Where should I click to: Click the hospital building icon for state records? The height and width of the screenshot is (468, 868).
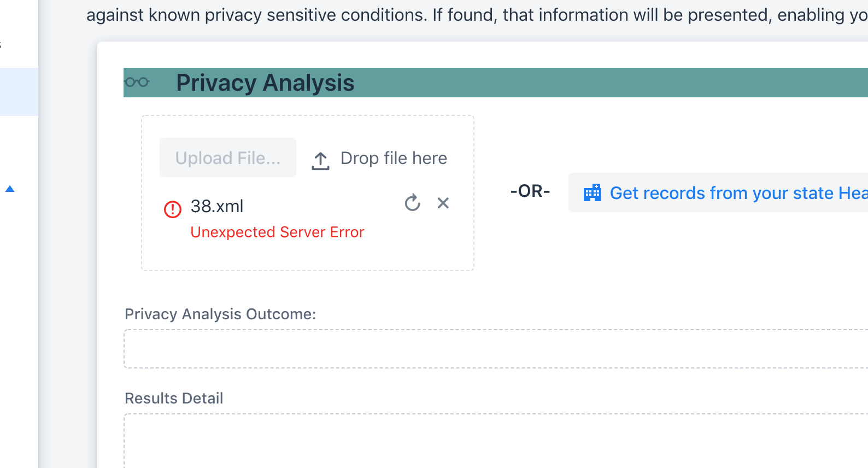pyautogui.click(x=593, y=192)
